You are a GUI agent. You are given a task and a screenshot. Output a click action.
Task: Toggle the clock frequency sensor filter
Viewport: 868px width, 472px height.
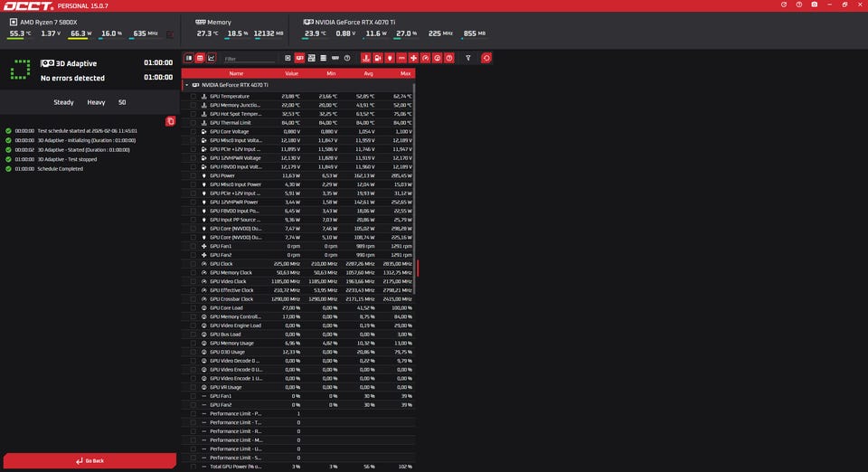pyautogui.click(x=425, y=58)
